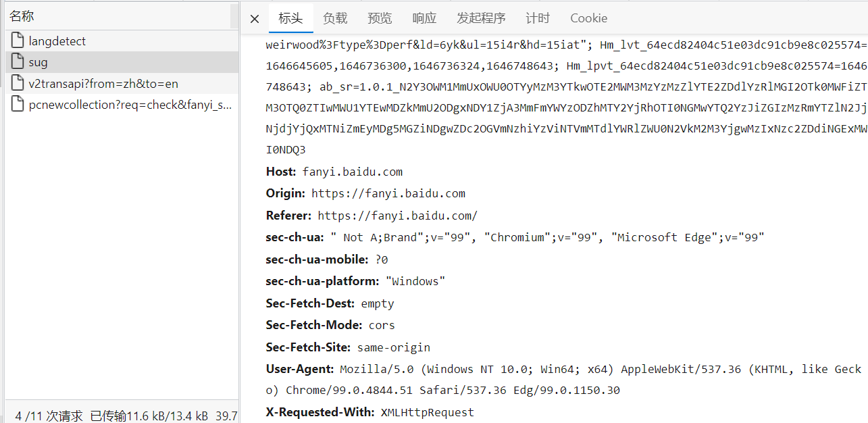This screenshot has width=868, height=423.
Task: Click the Sec-Fetch-Site value same-origin
Action: [x=393, y=347]
